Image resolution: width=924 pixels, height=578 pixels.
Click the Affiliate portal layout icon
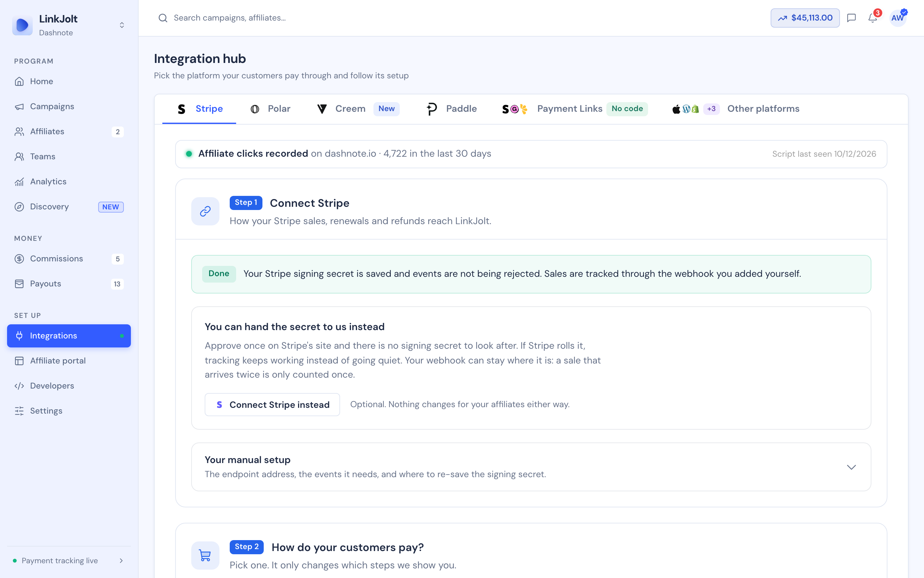pyautogui.click(x=19, y=361)
